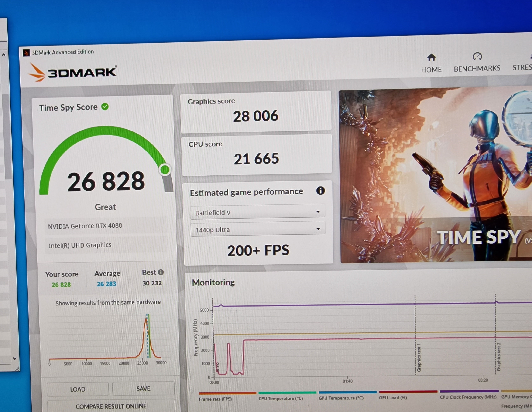Toggle the Frame rate (FPS) legend
Screen dimensions: 532x412
215,399
